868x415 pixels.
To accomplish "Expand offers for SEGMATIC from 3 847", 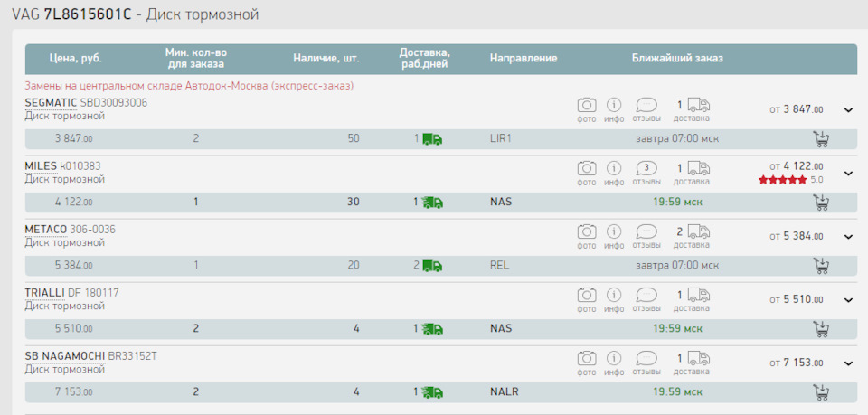I will tap(849, 110).
